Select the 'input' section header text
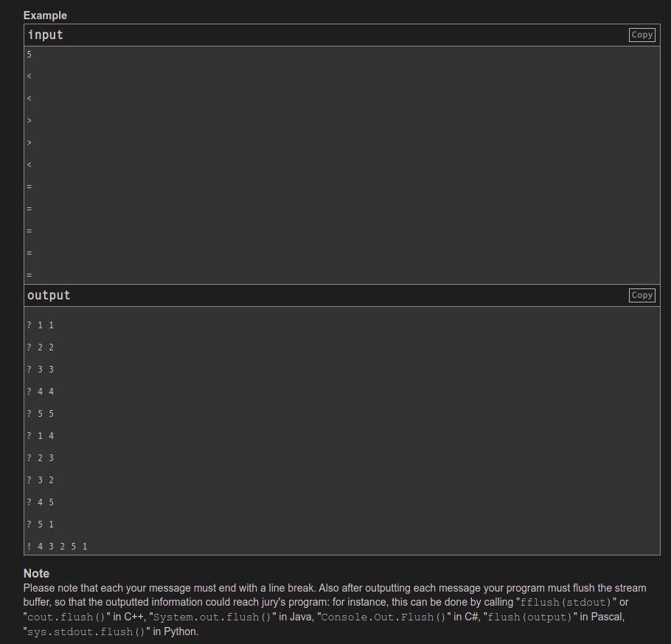Image resolution: width=671 pixels, height=644 pixels. (x=46, y=35)
